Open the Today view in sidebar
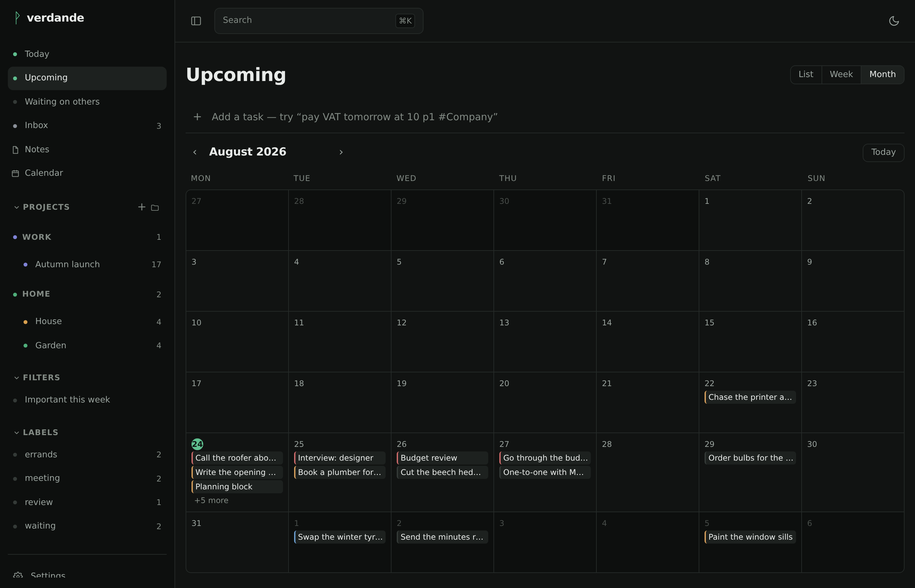 pyautogui.click(x=87, y=54)
